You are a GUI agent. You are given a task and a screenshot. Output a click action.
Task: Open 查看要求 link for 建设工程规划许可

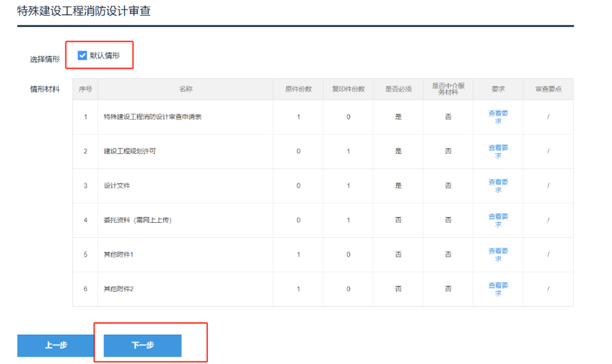tap(498, 151)
